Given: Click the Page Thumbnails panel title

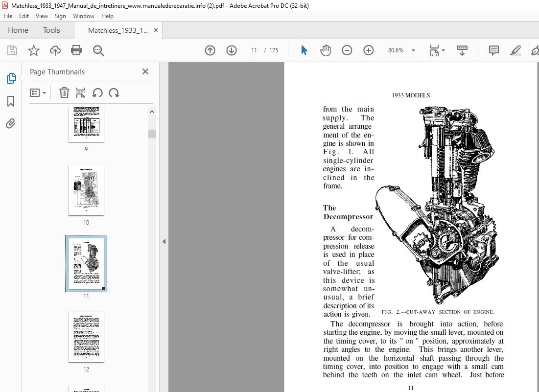Looking at the screenshot, I should (x=57, y=72).
